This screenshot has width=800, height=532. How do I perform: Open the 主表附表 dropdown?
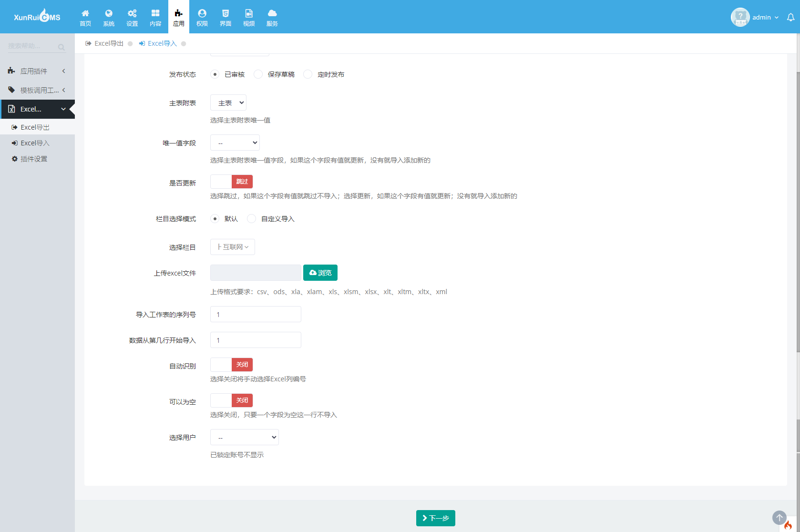228,103
